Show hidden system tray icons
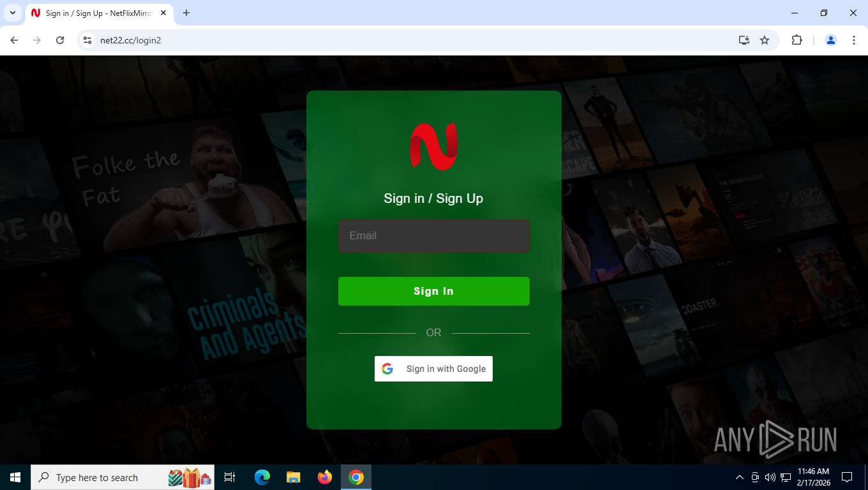This screenshot has width=868, height=490. [x=740, y=477]
